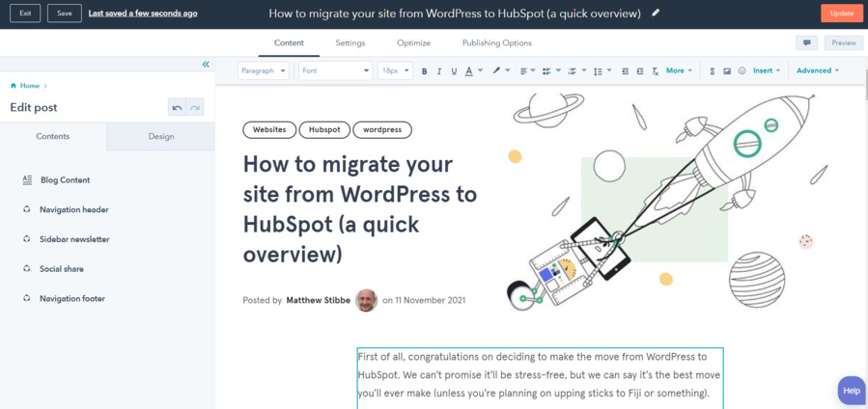Open the emoji picker

(742, 70)
